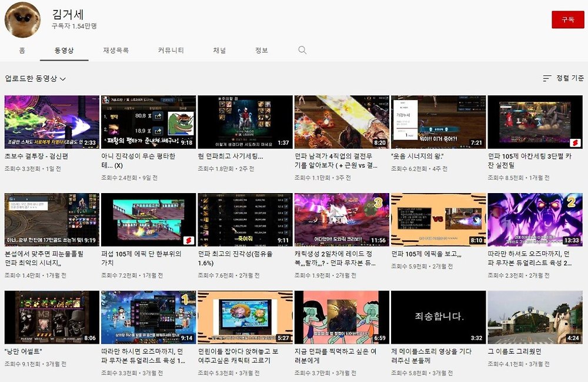Viewport: 588px width, 382px height.
Task: Click the 9:14 snowman thumbnail
Action: coord(149,317)
